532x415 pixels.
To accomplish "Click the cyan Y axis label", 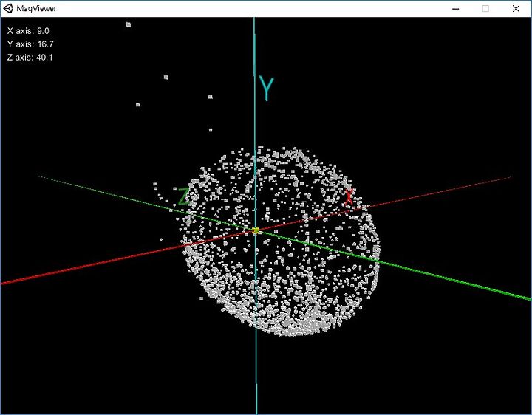I will [x=267, y=89].
